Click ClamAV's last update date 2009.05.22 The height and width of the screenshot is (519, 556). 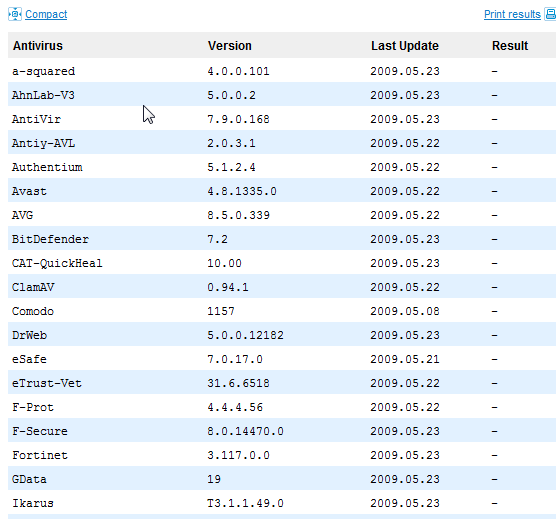tap(405, 287)
